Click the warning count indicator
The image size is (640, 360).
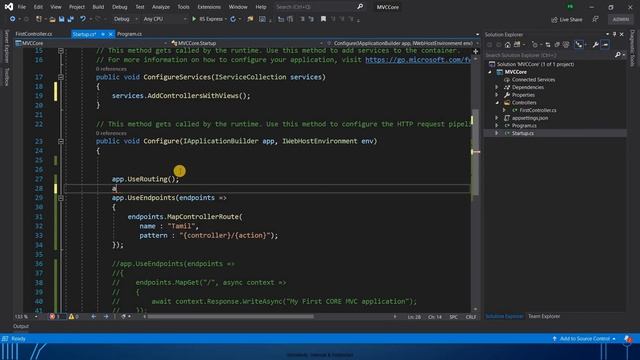pyautogui.click(x=74, y=317)
